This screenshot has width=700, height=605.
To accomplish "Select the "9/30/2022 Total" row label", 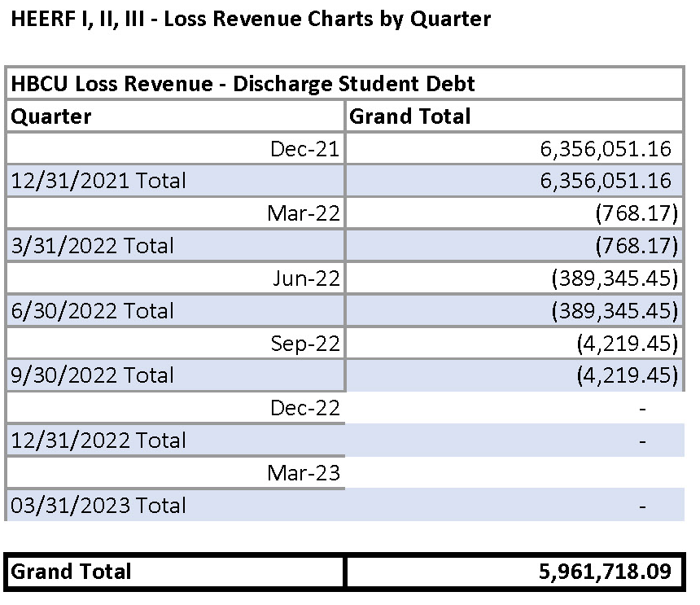I will pyautogui.click(x=93, y=375).
